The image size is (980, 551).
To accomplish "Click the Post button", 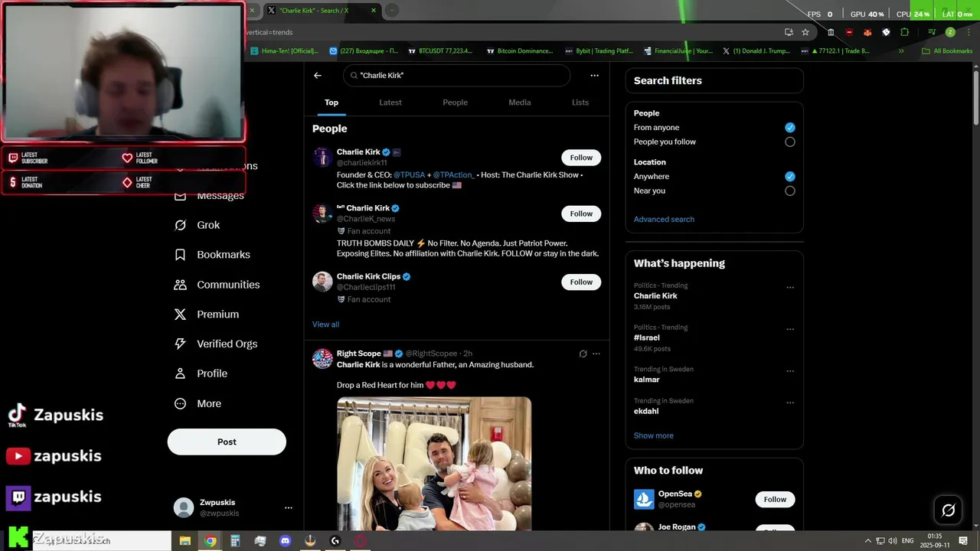I will [x=227, y=442].
